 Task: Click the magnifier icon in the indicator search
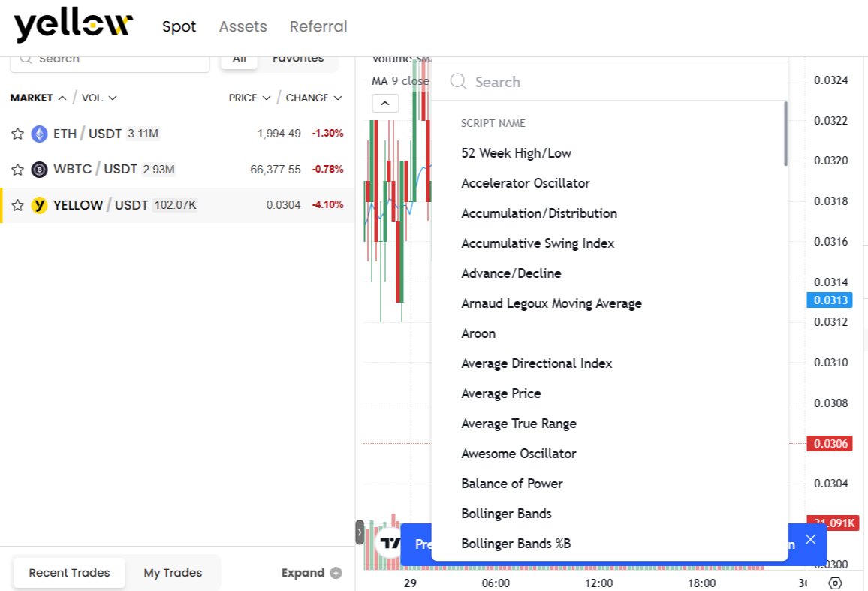pyautogui.click(x=458, y=82)
